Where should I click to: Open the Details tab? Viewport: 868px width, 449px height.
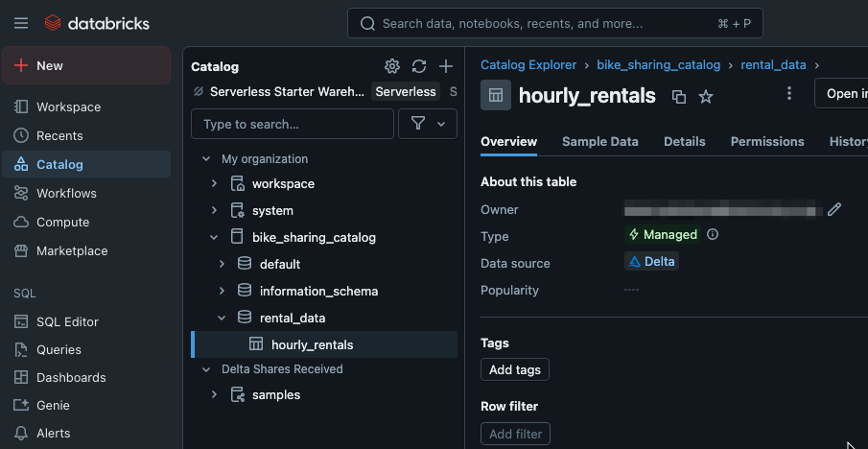tap(685, 142)
